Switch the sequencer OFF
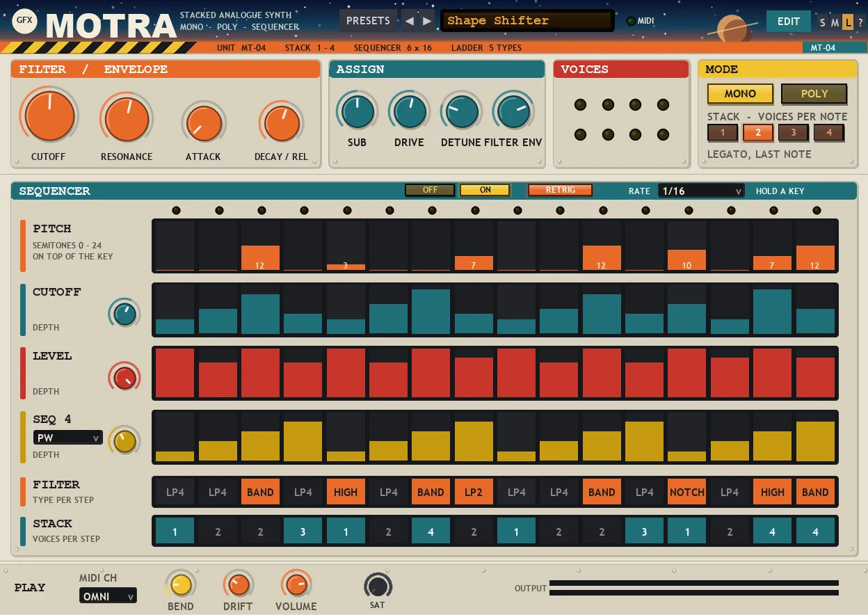 click(x=431, y=190)
